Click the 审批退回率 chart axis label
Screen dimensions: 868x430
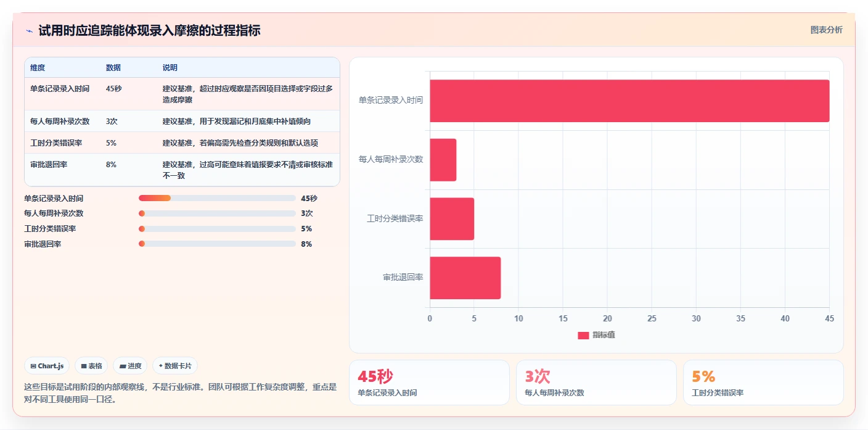[403, 278]
